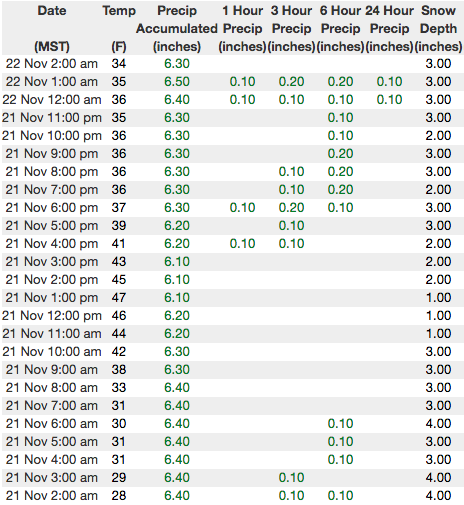Click the 24 Hour Precip header
Image resolution: width=464 pixels, height=505 pixels.
tap(389, 28)
